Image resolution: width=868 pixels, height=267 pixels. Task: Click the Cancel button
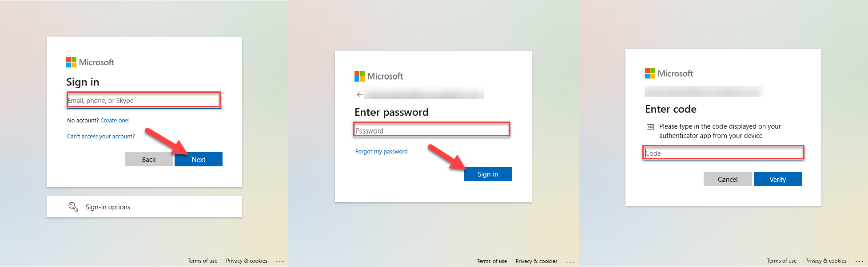[728, 179]
